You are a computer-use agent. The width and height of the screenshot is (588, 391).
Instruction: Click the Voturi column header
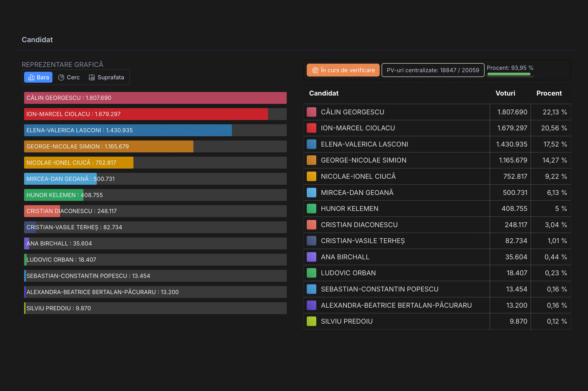pos(505,93)
